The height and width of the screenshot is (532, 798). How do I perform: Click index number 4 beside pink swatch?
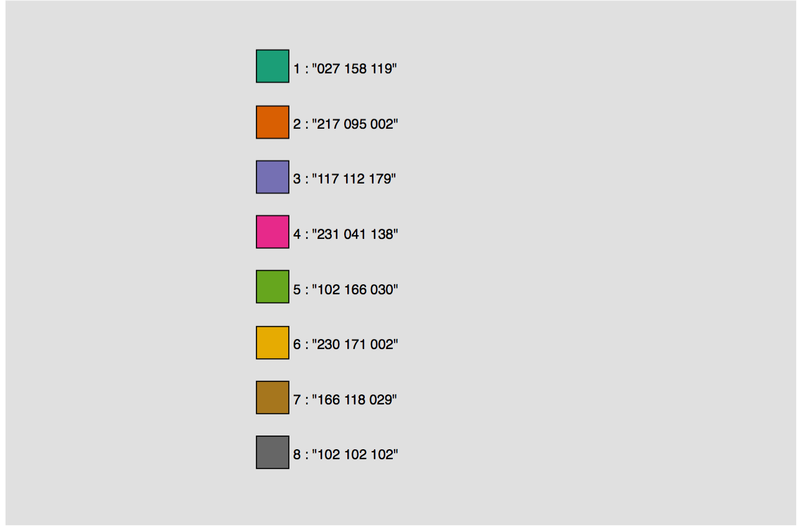coord(297,235)
